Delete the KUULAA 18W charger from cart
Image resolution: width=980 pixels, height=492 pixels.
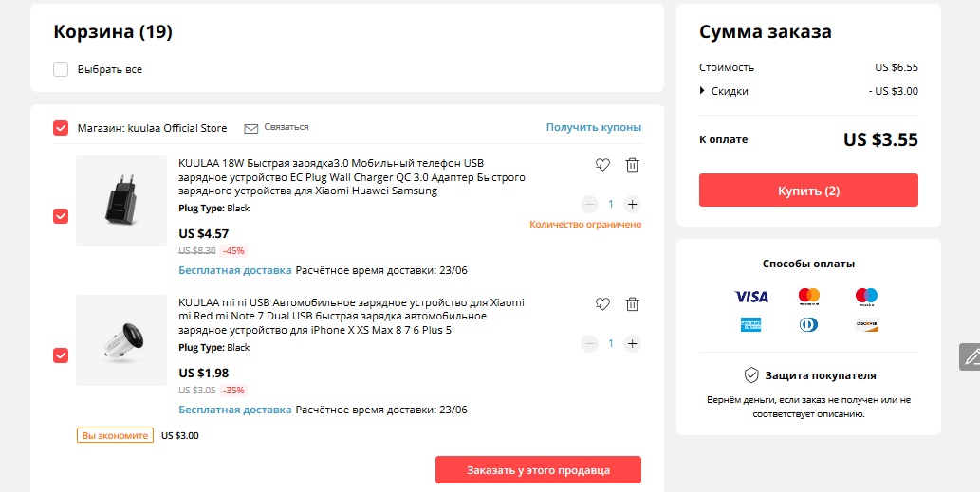coord(633,165)
